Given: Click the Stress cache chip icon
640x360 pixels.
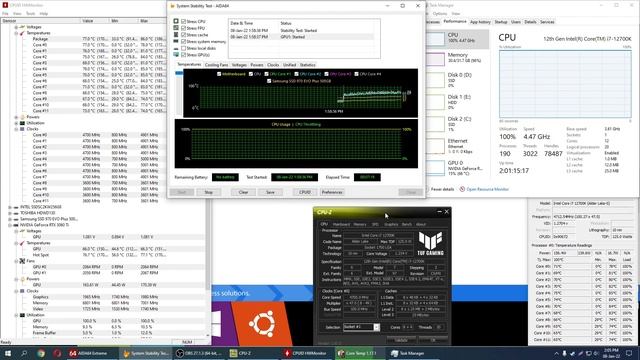Looking at the screenshot, I should tap(176, 35).
